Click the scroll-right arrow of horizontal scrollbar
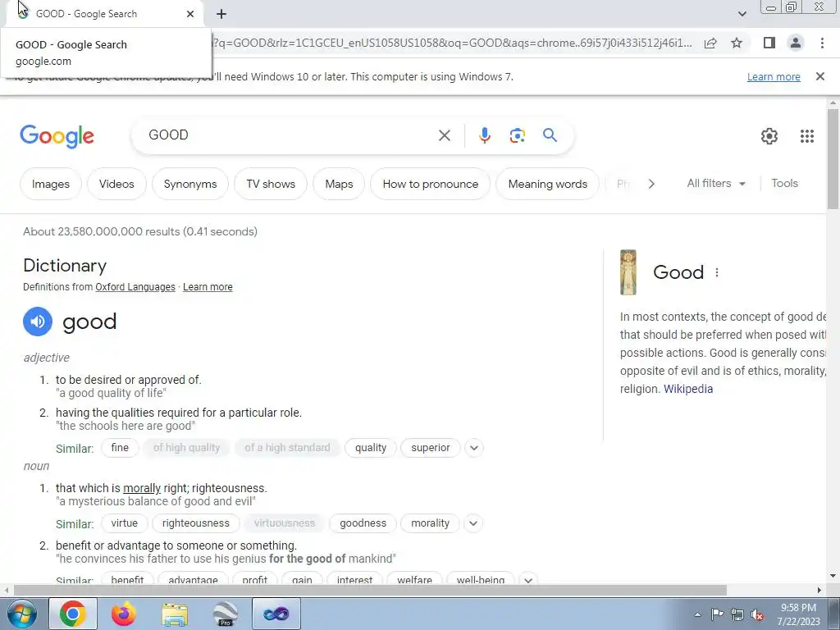 [x=819, y=591]
